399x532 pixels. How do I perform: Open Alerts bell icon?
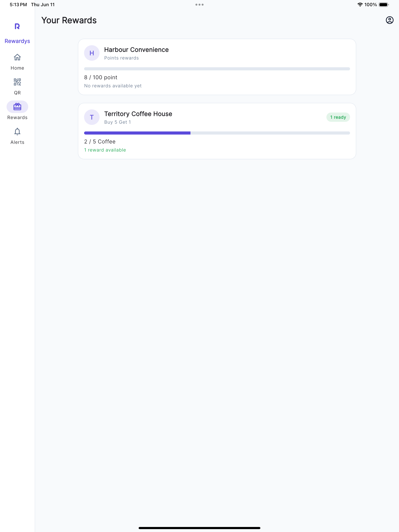coord(17,132)
